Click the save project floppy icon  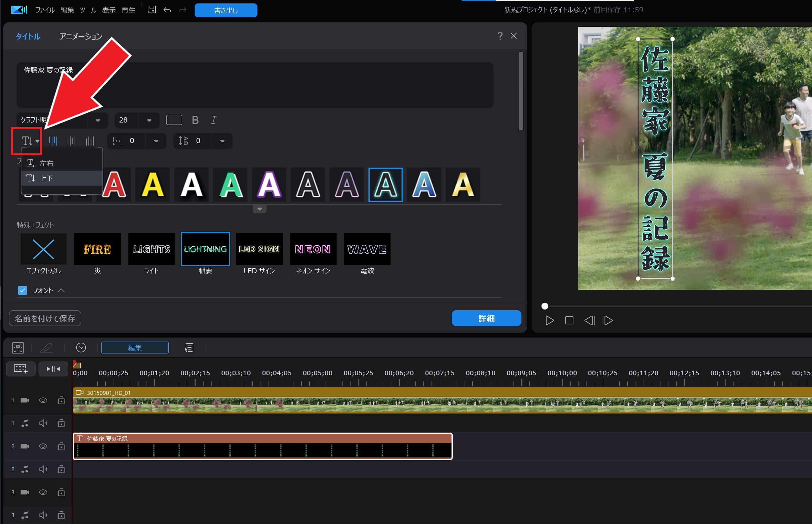152,9
